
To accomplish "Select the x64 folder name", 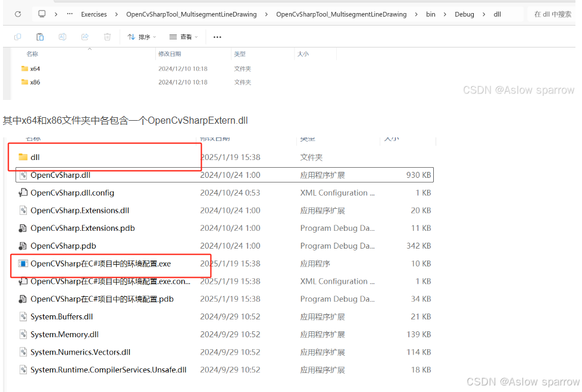I will [x=35, y=68].
